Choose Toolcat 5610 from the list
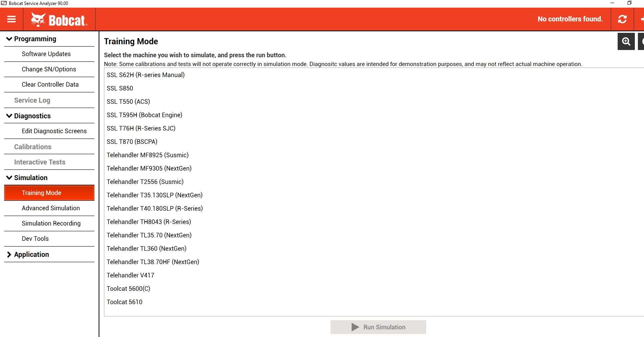The image size is (644, 337). 124,302
